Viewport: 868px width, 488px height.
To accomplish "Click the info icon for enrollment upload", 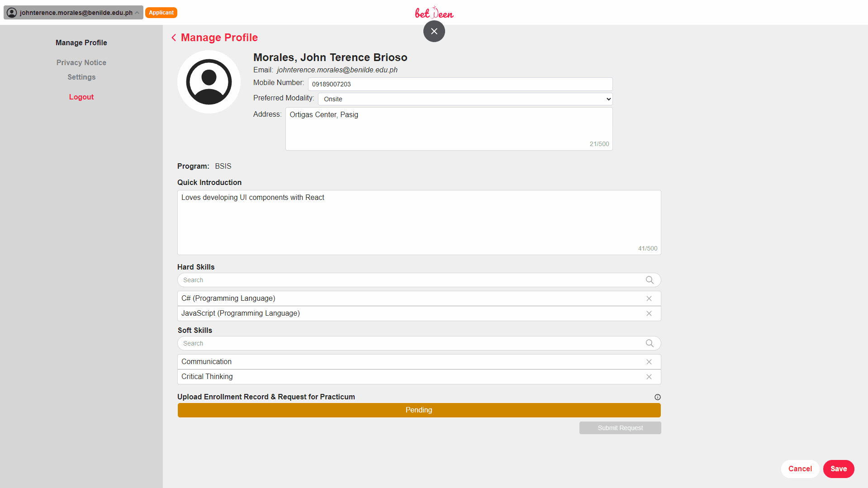I will pos(657,397).
